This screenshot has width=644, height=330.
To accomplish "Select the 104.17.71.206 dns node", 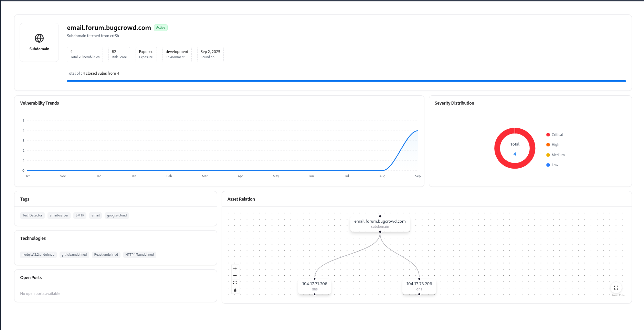I will point(315,286).
